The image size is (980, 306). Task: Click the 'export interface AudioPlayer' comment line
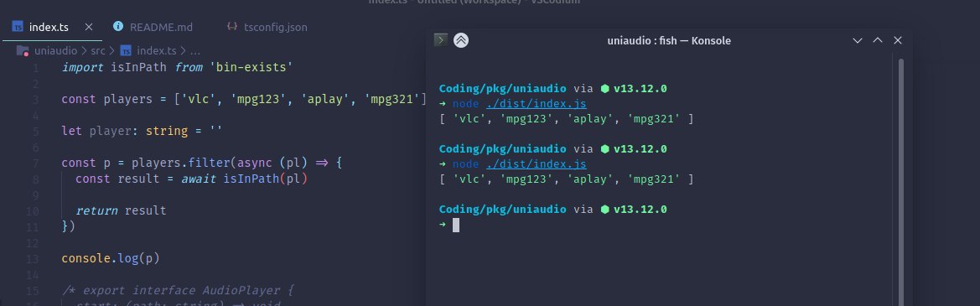(x=178, y=290)
